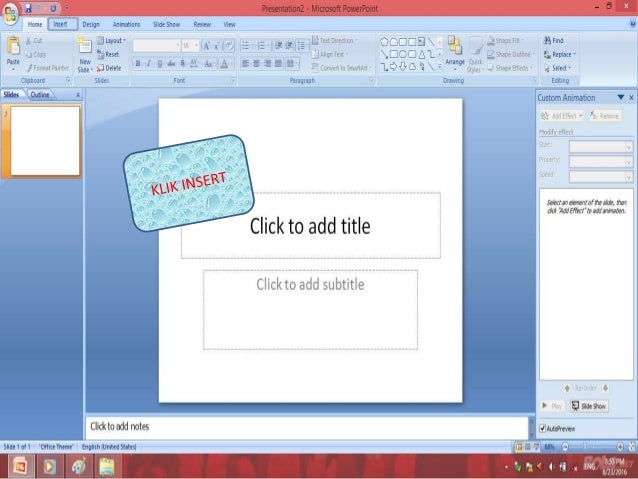638x479 pixels.
Task: Fit slide to current window
Action: pyautogui.click(x=631, y=447)
